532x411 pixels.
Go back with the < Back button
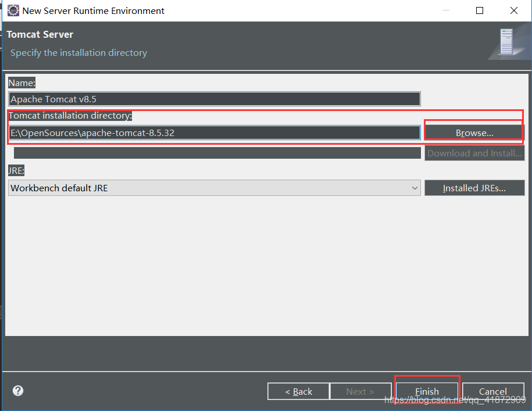coord(298,391)
